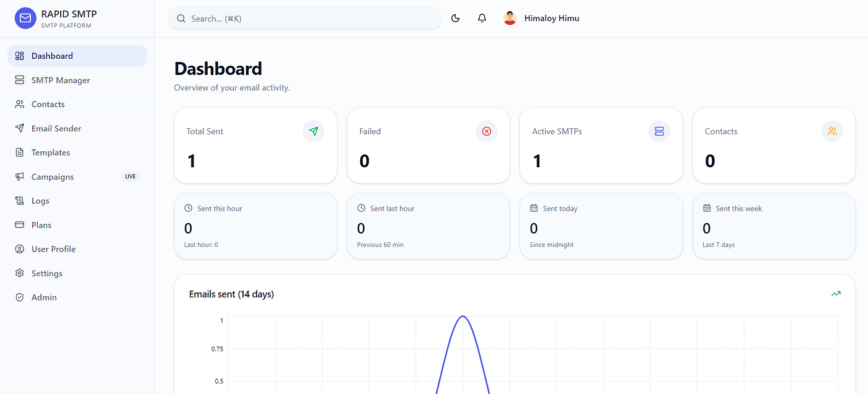Click the Admin shield icon

point(19,297)
